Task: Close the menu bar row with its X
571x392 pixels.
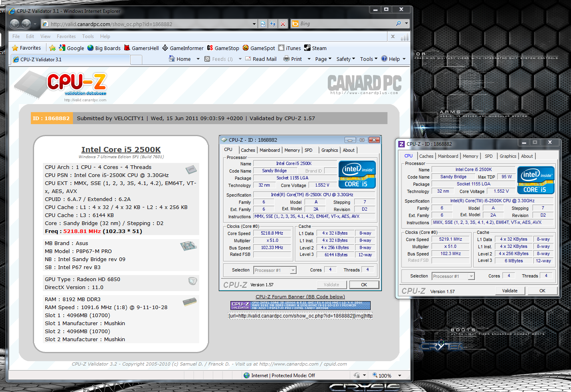Action: point(393,36)
